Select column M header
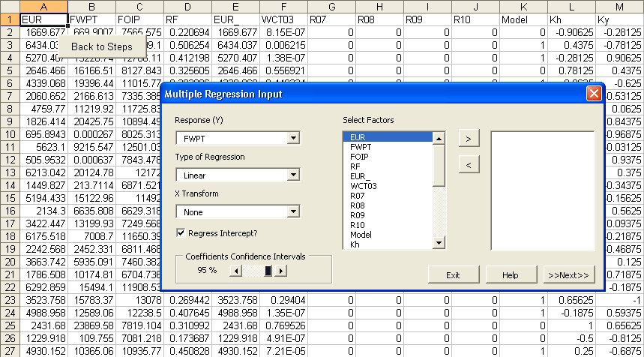 point(620,7)
